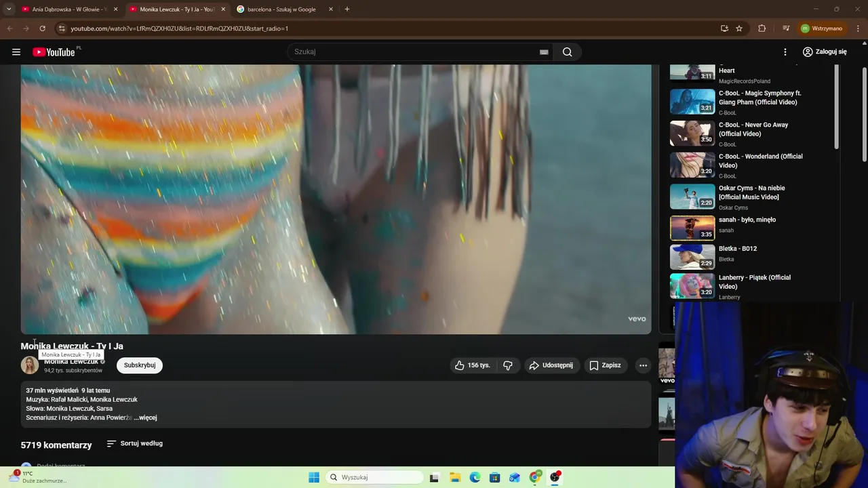Image resolution: width=868 pixels, height=488 pixels.
Task: Open Outlook from taskbar
Action: point(515,477)
